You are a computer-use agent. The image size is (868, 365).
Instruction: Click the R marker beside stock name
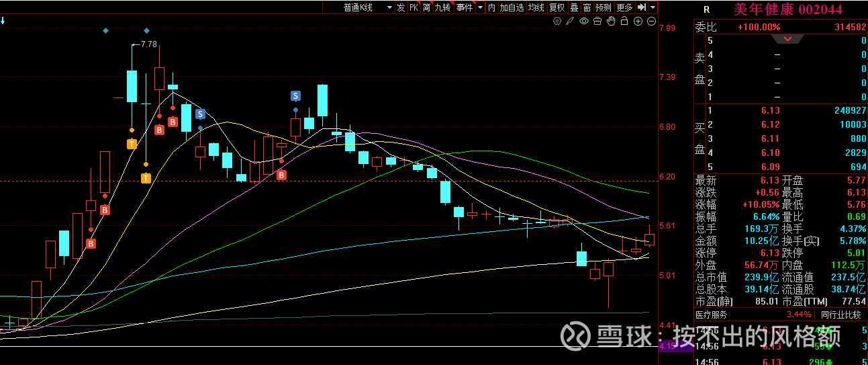(x=706, y=9)
